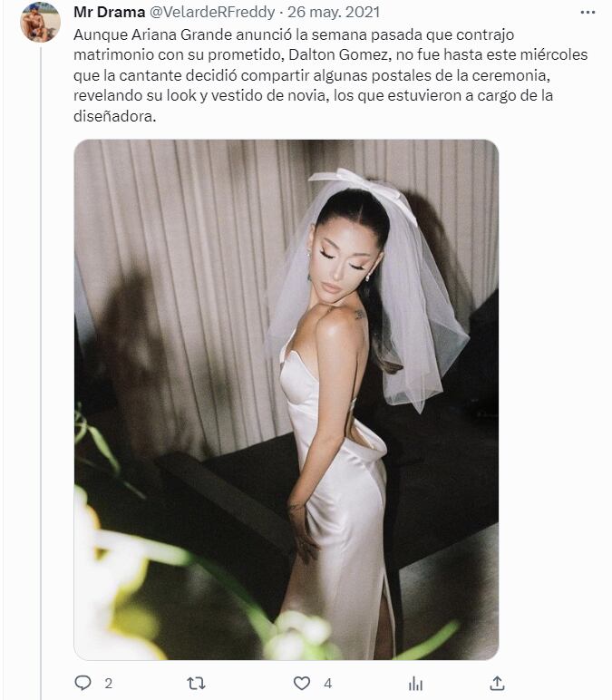Image resolution: width=612 pixels, height=700 pixels.
Task: Open Mr Drama's profile avatar picture
Action: point(40,23)
